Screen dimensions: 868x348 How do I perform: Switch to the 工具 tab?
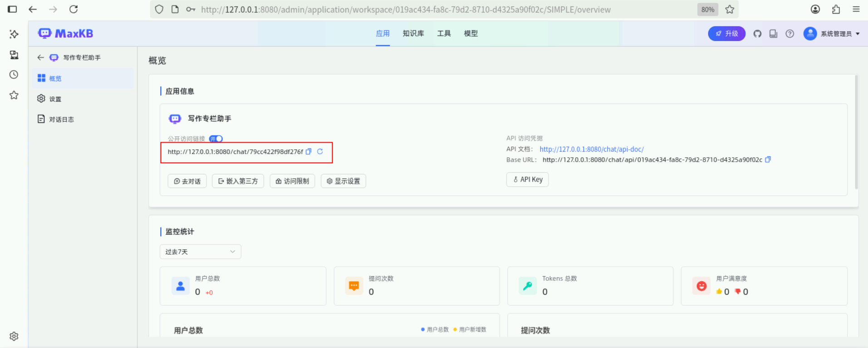pos(444,33)
